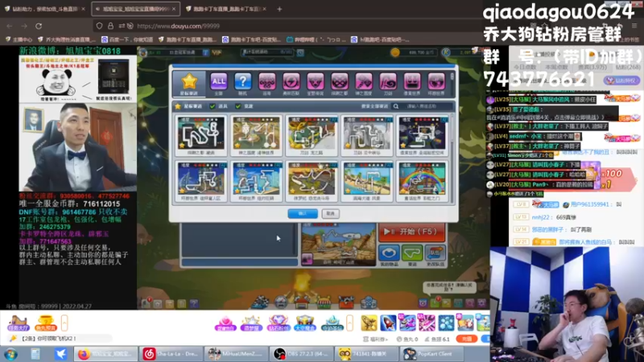This screenshot has height=362, width=644.
Task: Click the browser back arrow
Action: tap(10, 26)
